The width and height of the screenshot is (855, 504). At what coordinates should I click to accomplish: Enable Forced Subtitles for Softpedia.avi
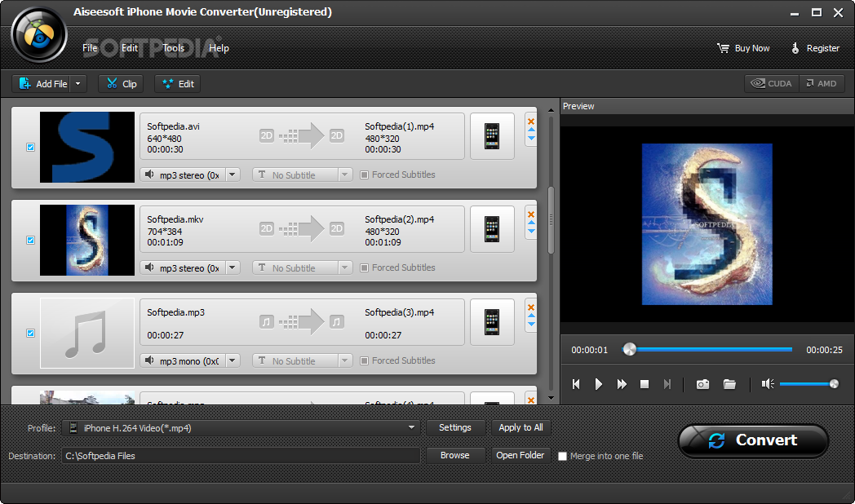click(x=364, y=175)
